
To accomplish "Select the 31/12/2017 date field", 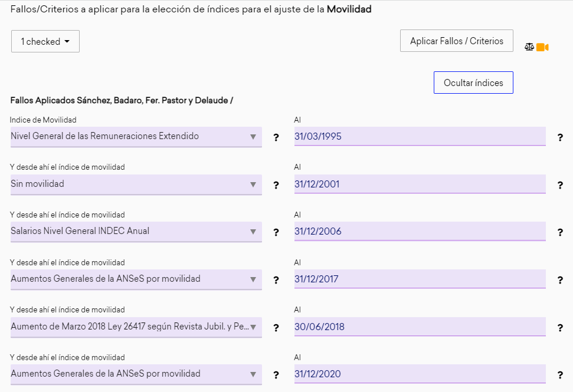I will click(420, 279).
